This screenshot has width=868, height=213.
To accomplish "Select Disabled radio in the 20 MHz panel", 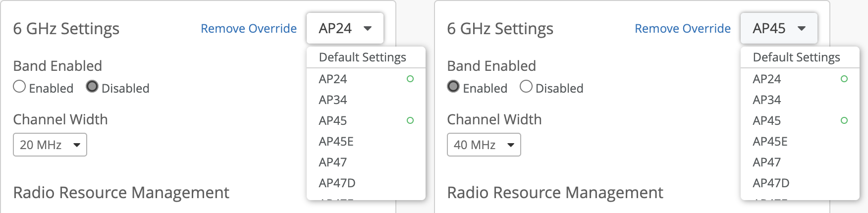I will pos(92,87).
